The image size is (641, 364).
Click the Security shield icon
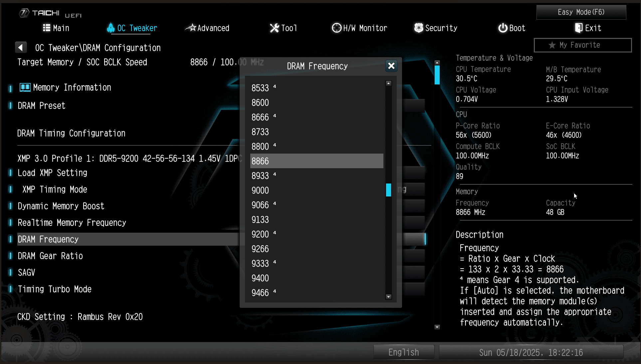(x=418, y=28)
